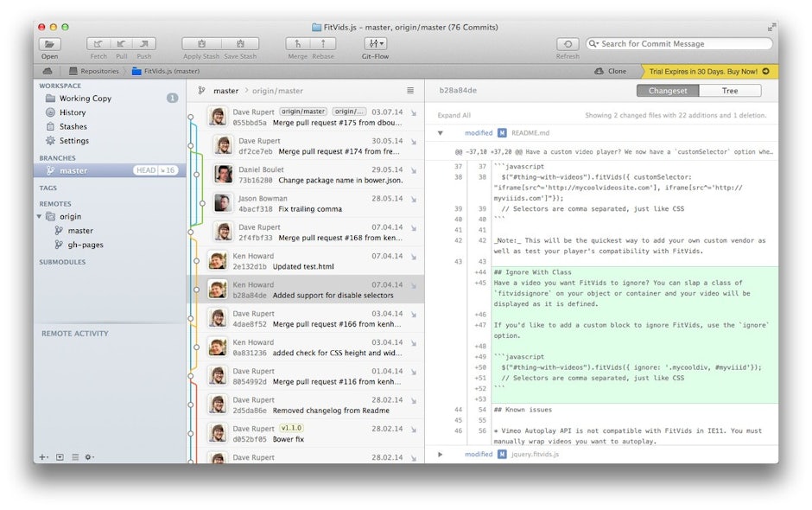
Task: Open the search options magnifier dropdown
Action: tap(593, 44)
